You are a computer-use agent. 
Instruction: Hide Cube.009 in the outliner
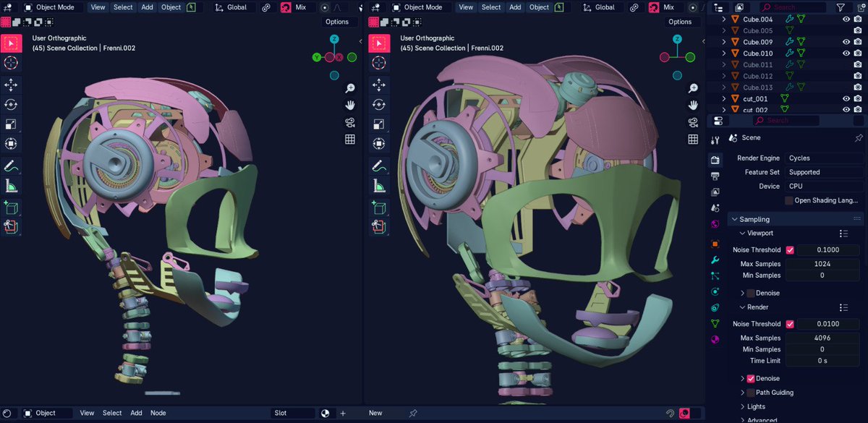tap(846, 41)
